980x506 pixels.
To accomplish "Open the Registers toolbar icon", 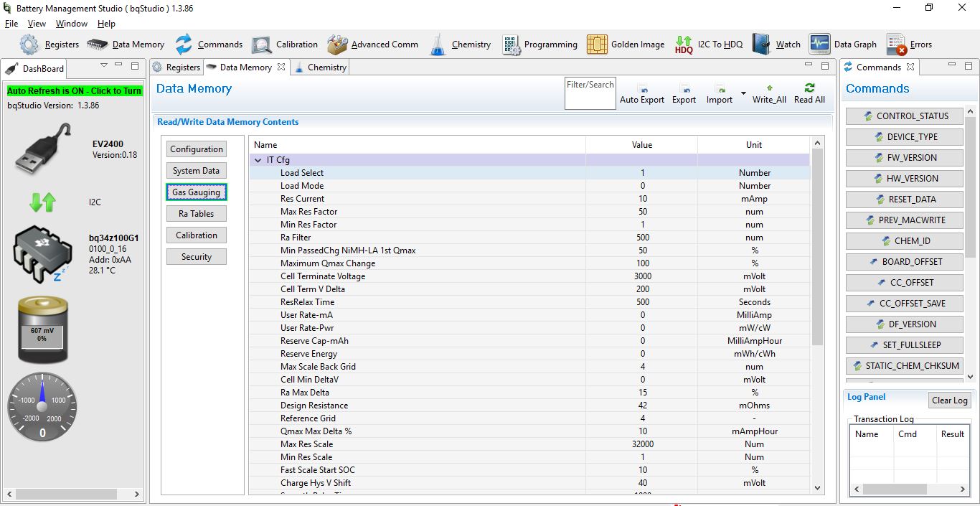I will (29, 44).
